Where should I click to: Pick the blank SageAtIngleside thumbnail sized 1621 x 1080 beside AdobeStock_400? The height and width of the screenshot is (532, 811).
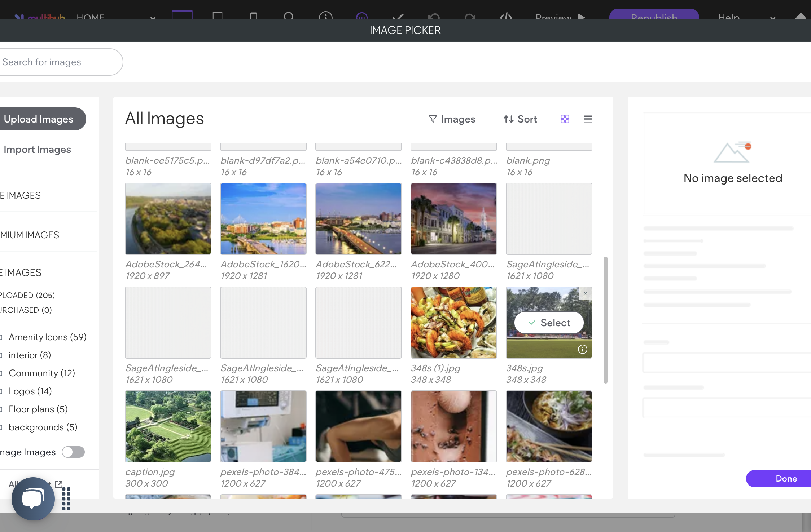[549, 219]
